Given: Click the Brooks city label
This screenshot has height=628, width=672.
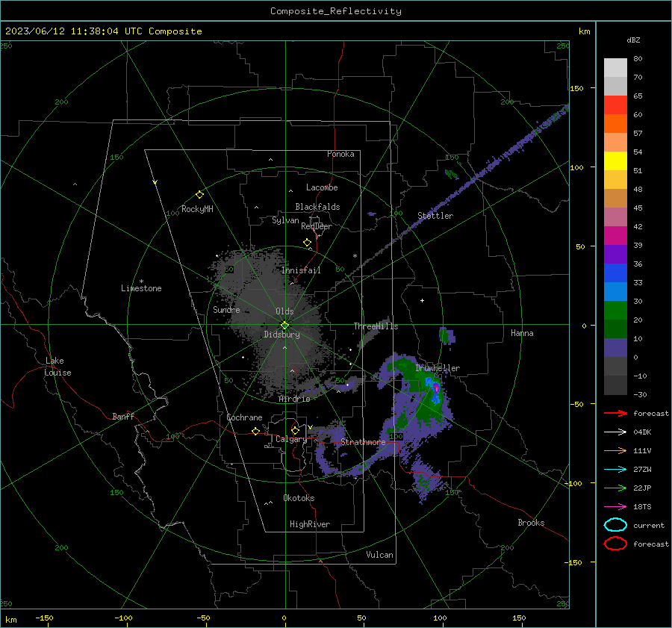Looking at the screenshot, I should (x=531, y=523).
